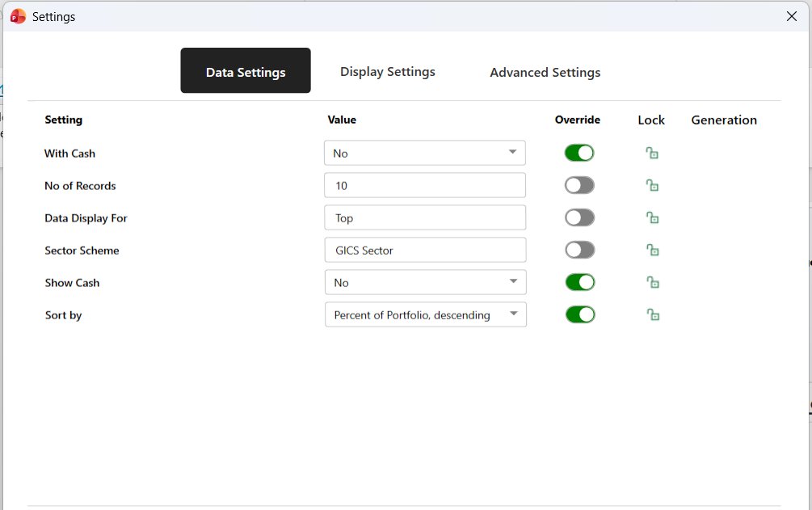Expand the Show Cash dropdown
The height and width of the screenshot is (510, 812).
coord(424,282)
